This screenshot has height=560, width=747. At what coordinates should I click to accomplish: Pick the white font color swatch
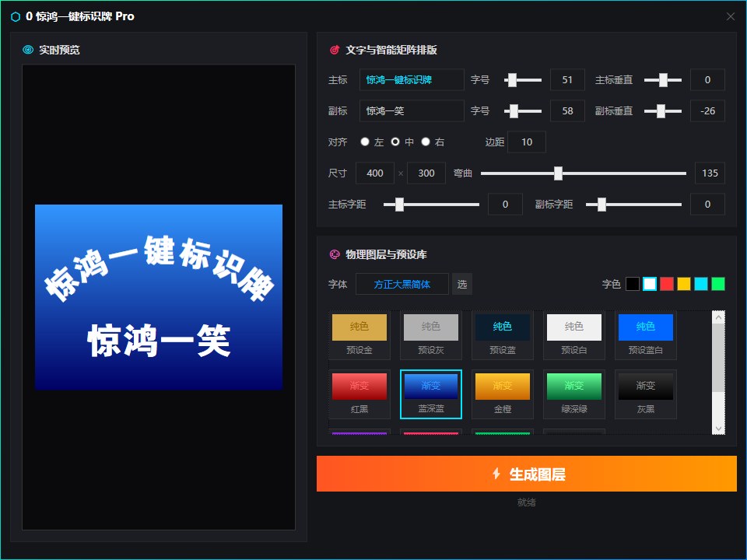tap(649, 284)
